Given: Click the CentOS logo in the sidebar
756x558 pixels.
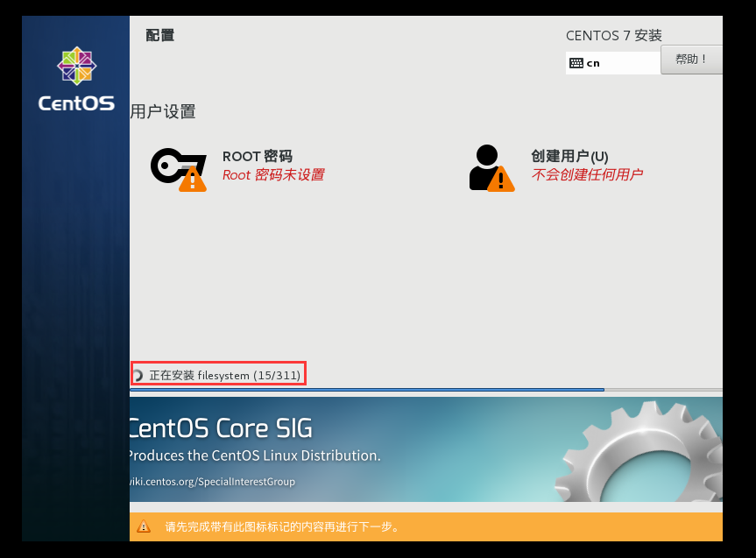Looking at the screenshot, I should pos(75,79).
